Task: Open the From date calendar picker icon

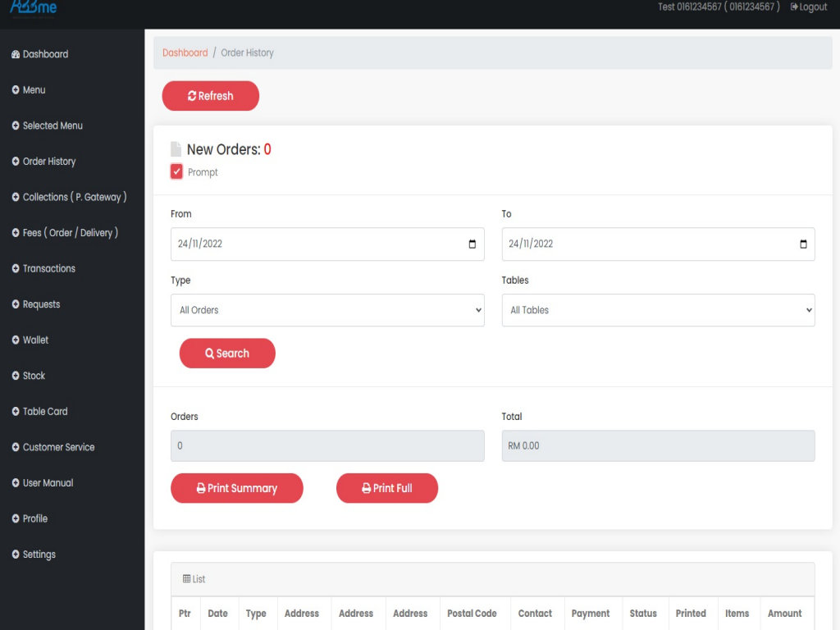Action: point(472,244)
